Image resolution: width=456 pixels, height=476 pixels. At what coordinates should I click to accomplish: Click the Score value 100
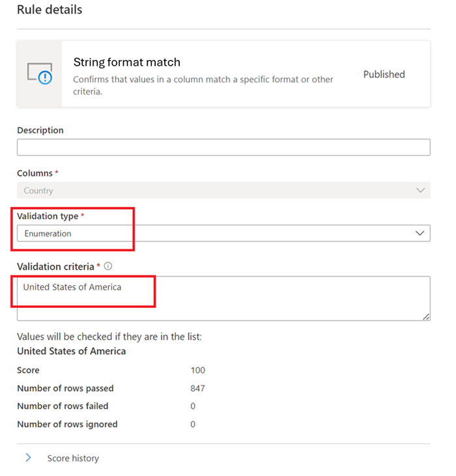click(x=198, y=370)
